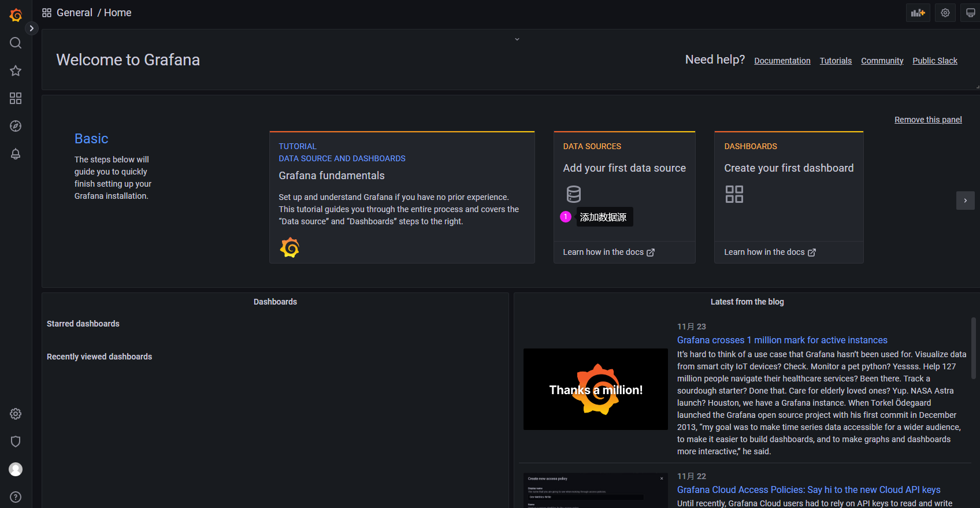
Task: Click Remove this panel link
Action: [x=928, y=120]
